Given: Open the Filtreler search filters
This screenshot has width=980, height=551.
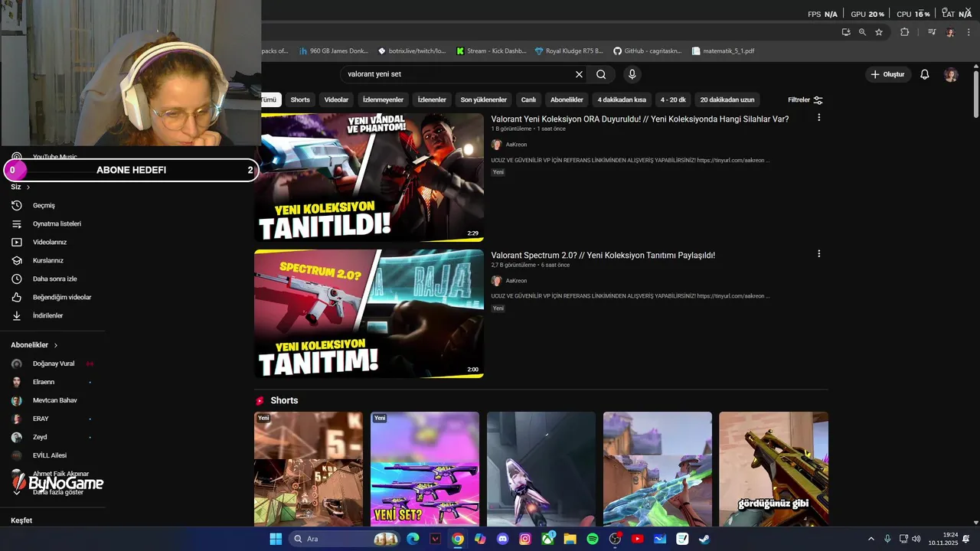Looking at the screenshot, I should (x=805, y=99).
